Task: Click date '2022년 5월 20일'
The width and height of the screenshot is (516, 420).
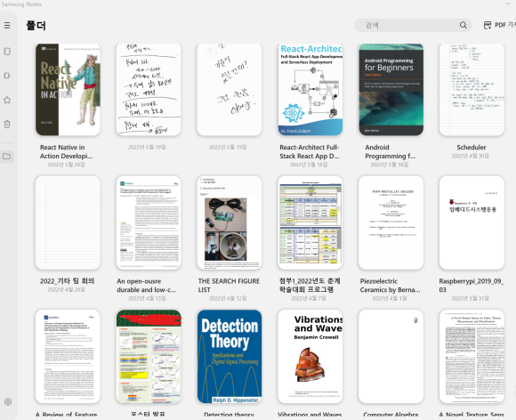Action: coord(66,165)
